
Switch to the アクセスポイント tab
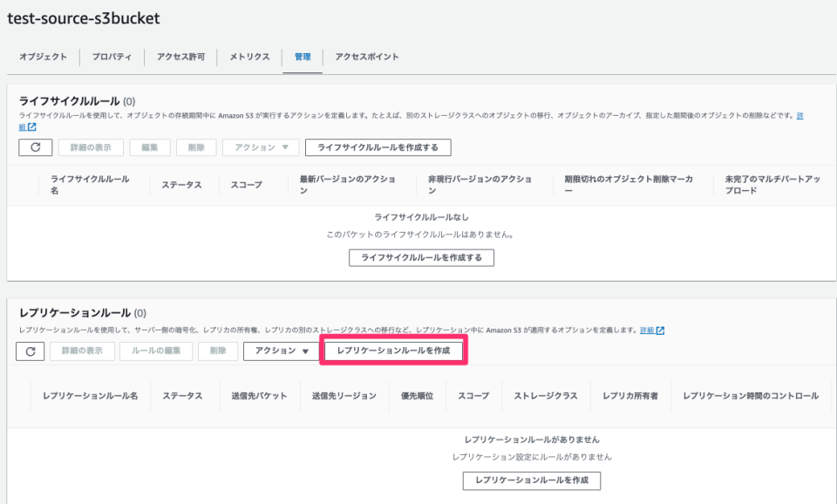365,57
